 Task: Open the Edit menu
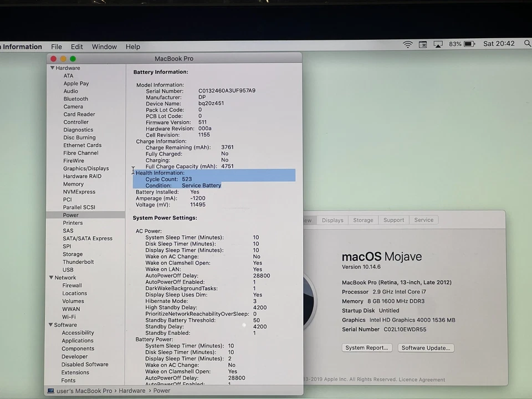click(76, 47)
